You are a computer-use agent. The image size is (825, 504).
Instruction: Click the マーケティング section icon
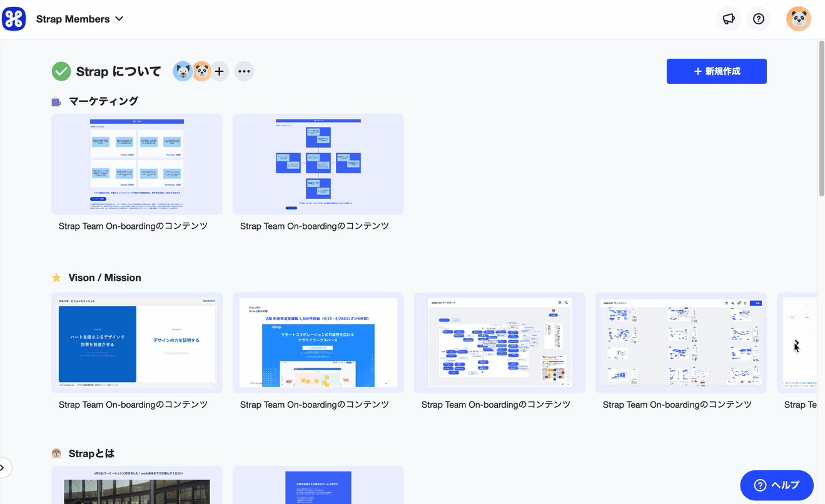tap(56, 101)
